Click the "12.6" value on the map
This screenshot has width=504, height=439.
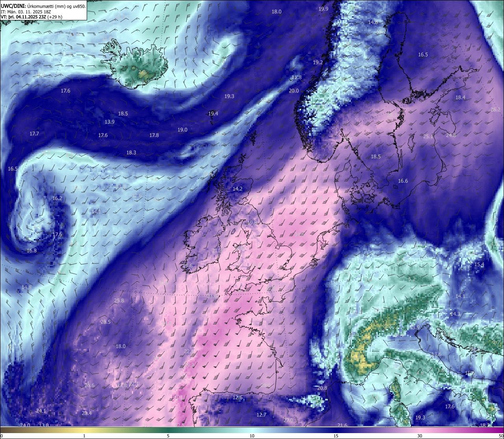(237, 397)
